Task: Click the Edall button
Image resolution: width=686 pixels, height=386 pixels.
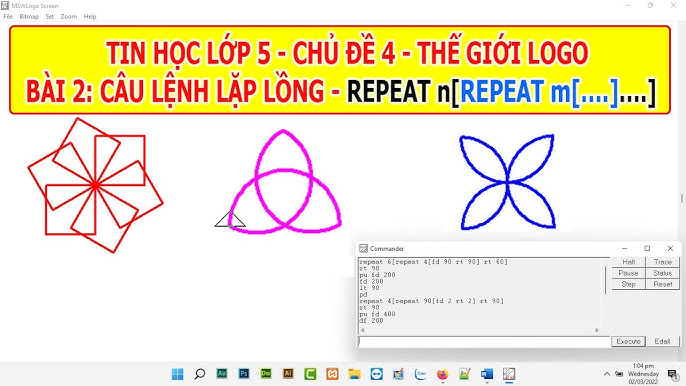Action: point(662,341)
